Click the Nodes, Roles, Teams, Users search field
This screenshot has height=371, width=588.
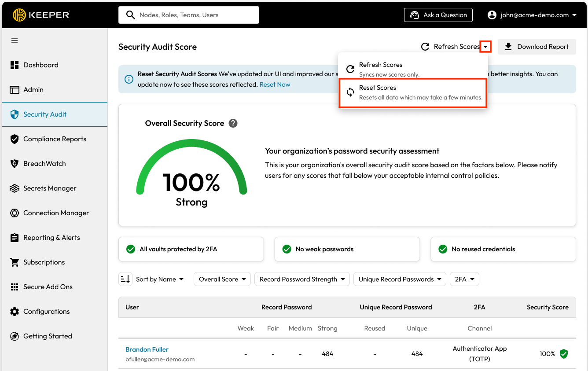[189, 15]
